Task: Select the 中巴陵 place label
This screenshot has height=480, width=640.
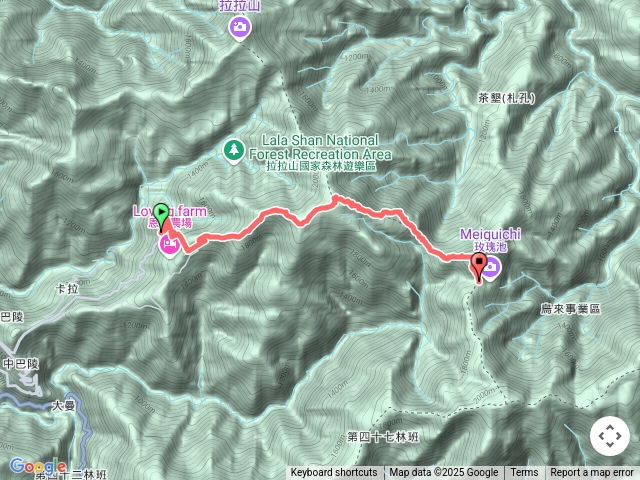Action: (x=21, y=364)
